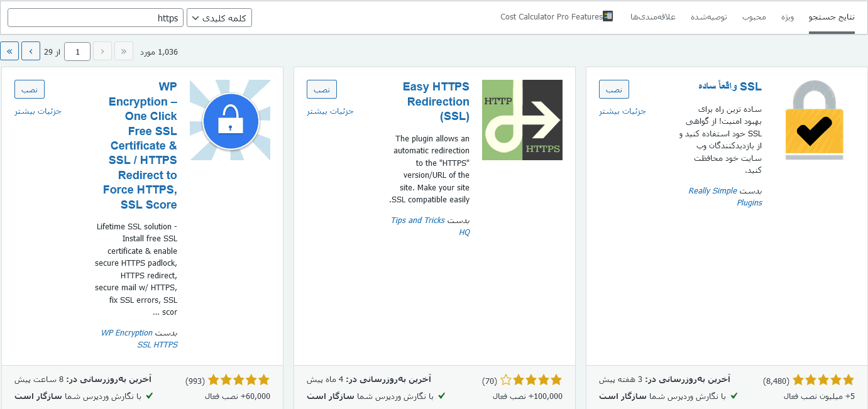Click the +5 میلیون نصب فعال text
This screenshot has height=409, width=868.
tap(819, 396)
